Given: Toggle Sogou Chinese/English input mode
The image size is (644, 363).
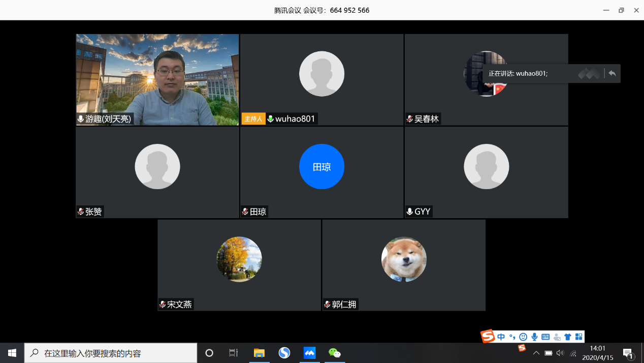Looking at the screenshot, I should coord(501,337).
